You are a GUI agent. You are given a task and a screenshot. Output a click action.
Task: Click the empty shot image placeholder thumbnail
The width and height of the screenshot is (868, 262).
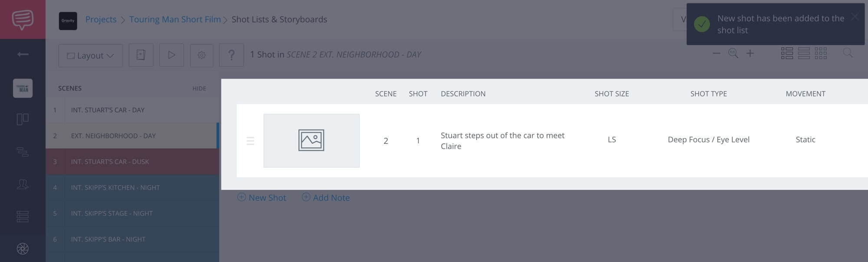[311, 140]
